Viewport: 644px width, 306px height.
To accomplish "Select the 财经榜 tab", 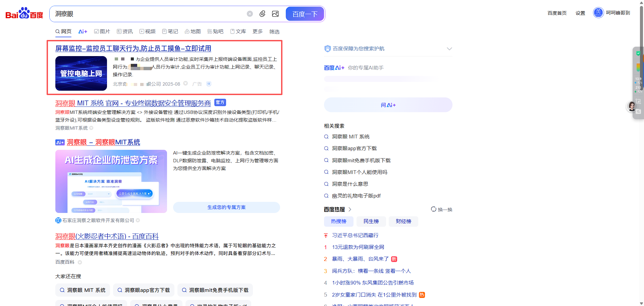I will click(404, 221).
